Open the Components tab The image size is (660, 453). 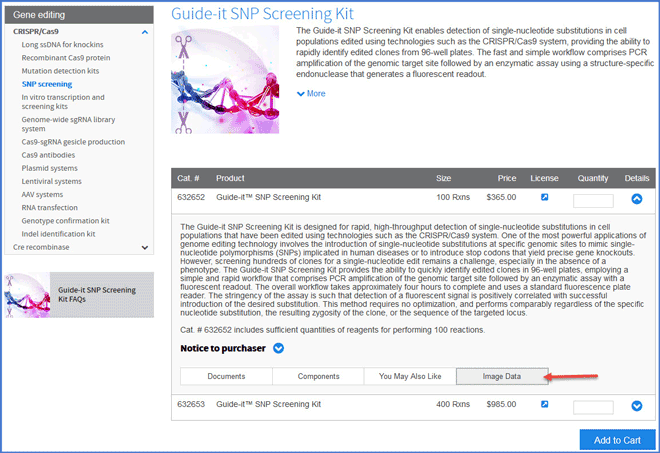(x=318, y=376)
